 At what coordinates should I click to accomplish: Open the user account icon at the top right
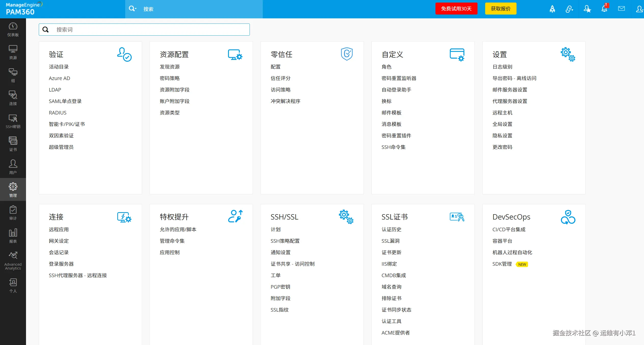point(639,9)
